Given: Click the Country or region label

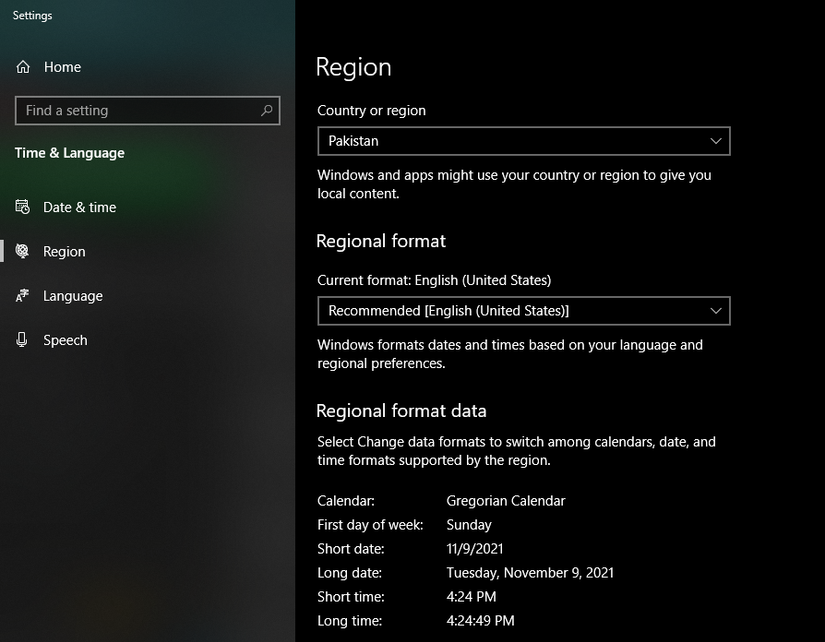Looking at the screenshot, I should point(371,111).
